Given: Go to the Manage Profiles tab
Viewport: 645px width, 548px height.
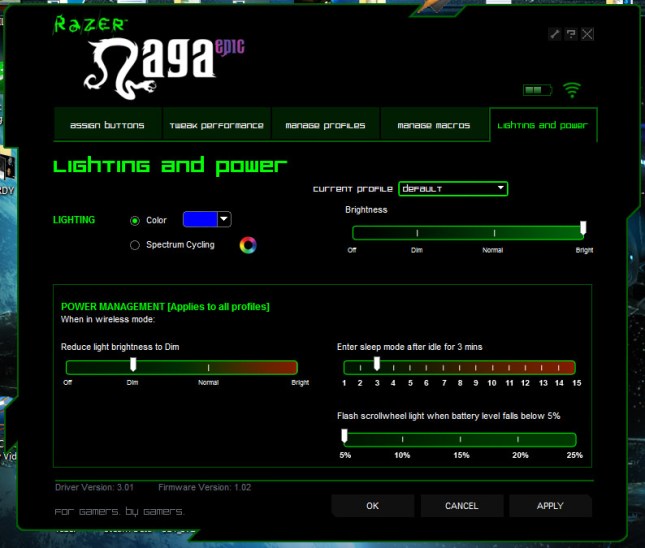Looking at the screenshot, I should click(325, 126).
